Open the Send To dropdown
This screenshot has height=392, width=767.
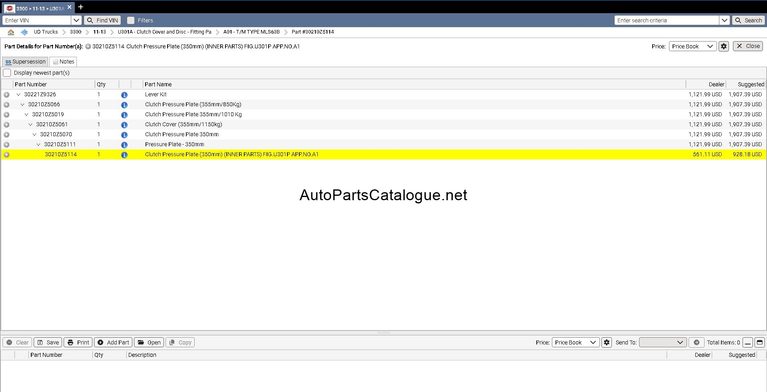[x=663, y=343]
